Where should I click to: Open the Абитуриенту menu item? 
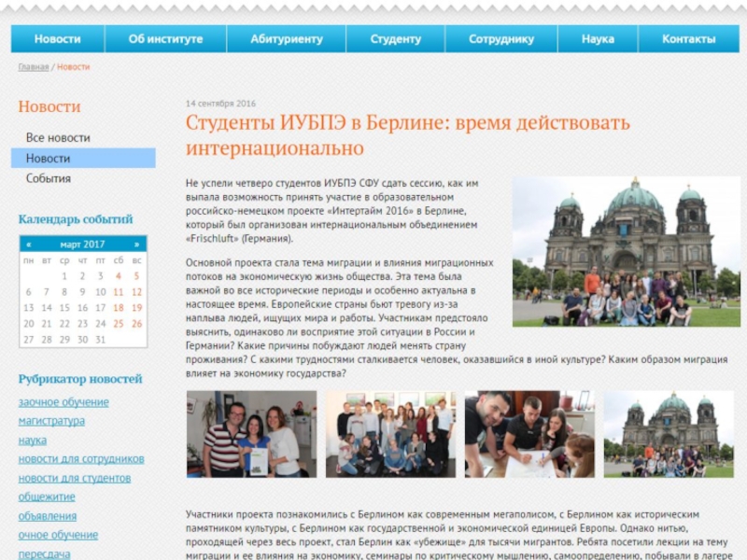[287, 39]
